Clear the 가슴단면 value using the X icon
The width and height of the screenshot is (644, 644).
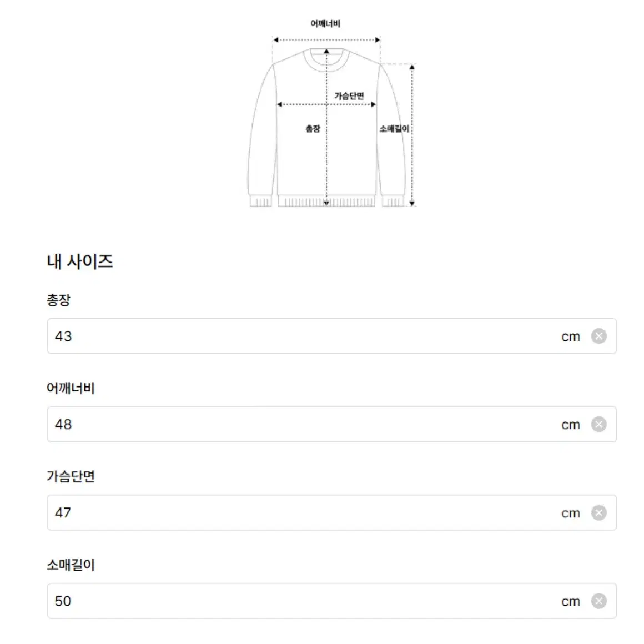pyautogui.click(x=598, y=512)
